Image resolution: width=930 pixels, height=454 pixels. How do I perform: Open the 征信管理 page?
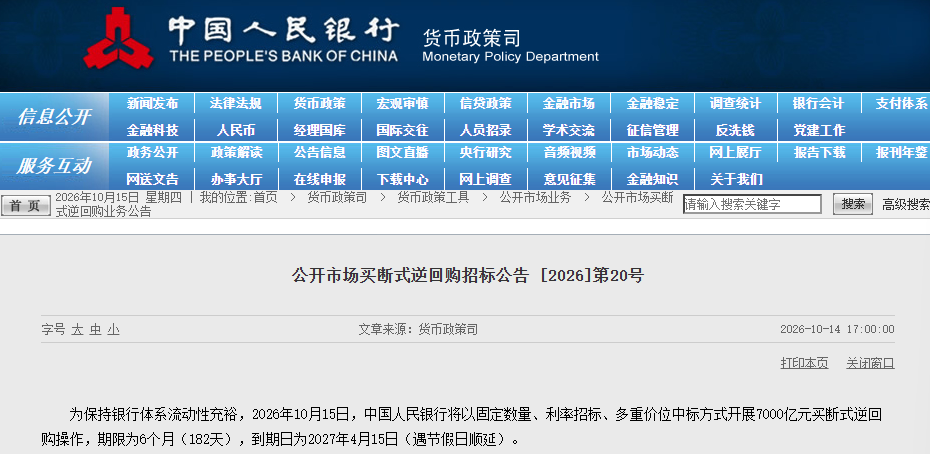[652, 130]
